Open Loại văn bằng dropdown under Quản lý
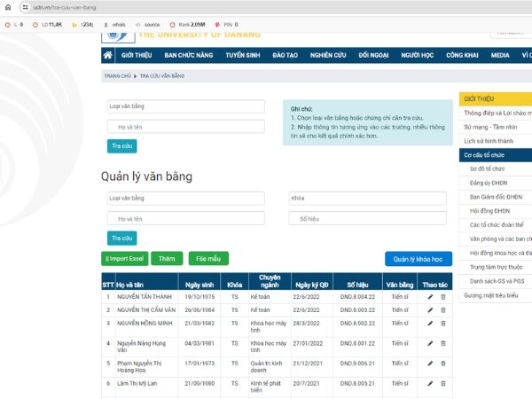This screenshot has height=399, width=532. point(185,198)
